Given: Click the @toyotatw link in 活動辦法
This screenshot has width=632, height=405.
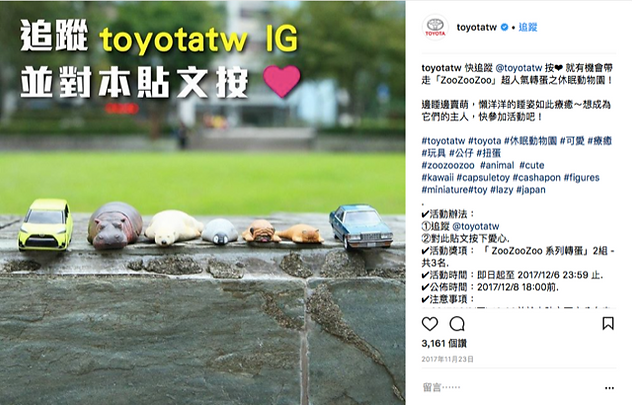Looking at the screenshot, I should 476,226.
